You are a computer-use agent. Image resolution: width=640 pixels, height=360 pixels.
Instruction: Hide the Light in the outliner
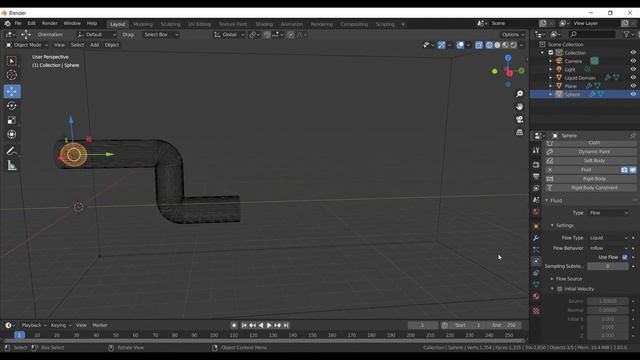point(633,69)
